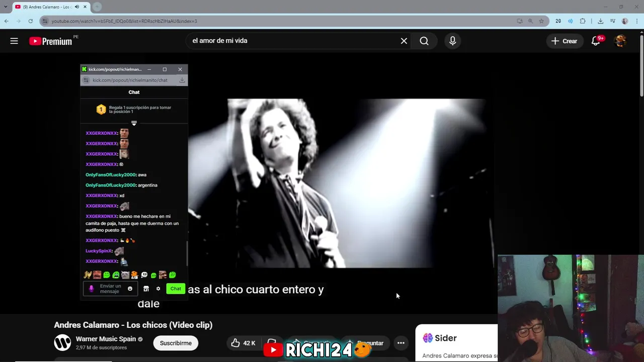
Task: Open the zoom magnifier in address bar
Action: [530, 21]
